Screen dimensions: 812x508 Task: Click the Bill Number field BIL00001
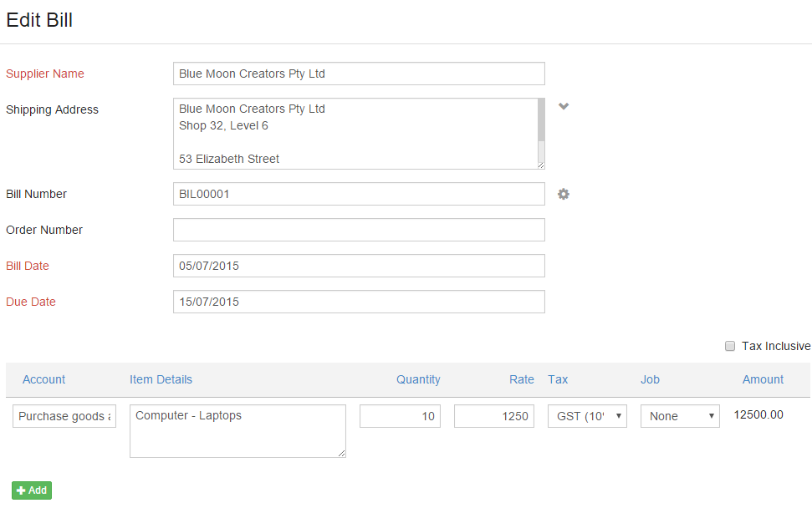(x=359, y=194)
